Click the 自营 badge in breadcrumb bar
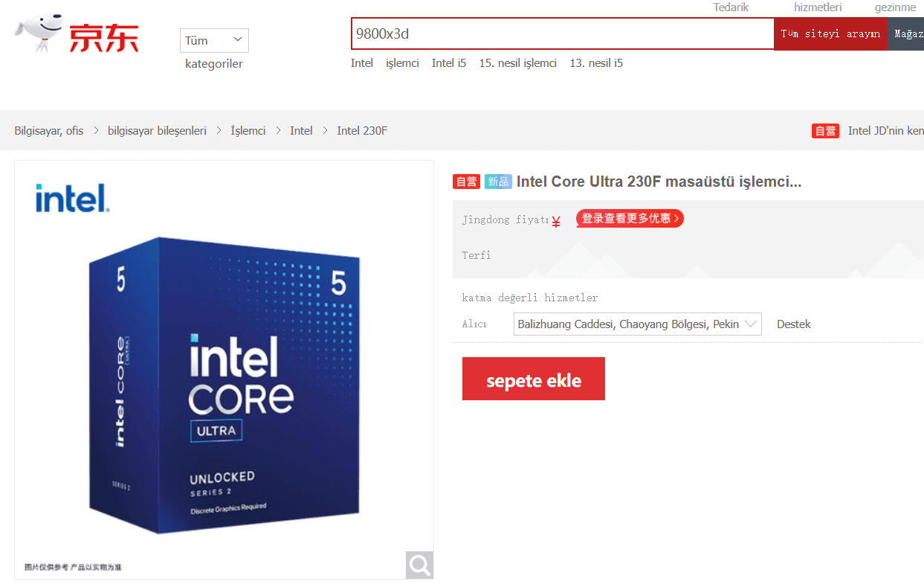Viewport: 924px width, 587px height. coord(825,131)
